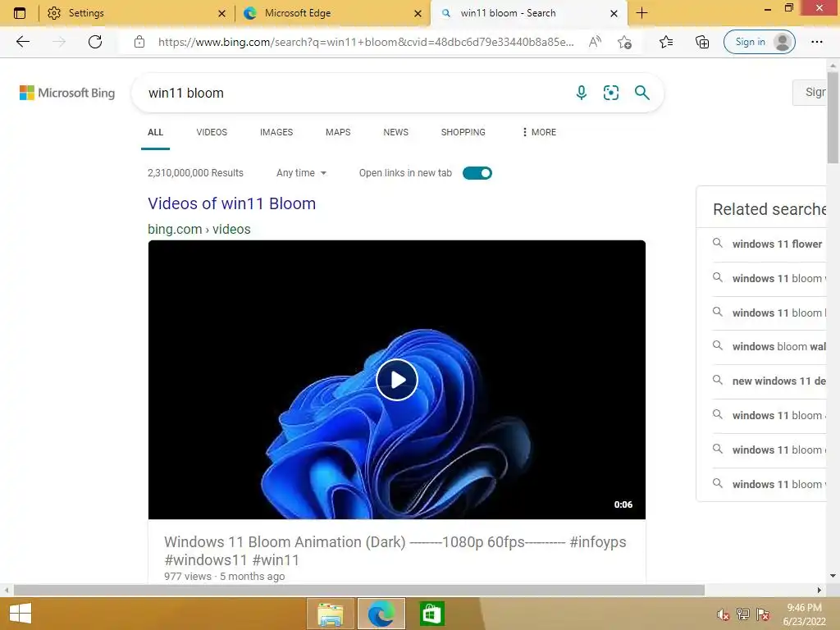Viewport: 840px width, 630px height.
Task: Click the address bar URL
Action: (366, 42)
